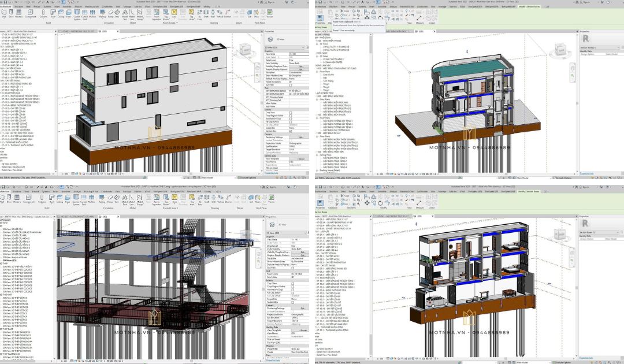Open the Manage ribbon tab in bottom-left window
This screenshot has width=624, height=364.
coord(127,191)
